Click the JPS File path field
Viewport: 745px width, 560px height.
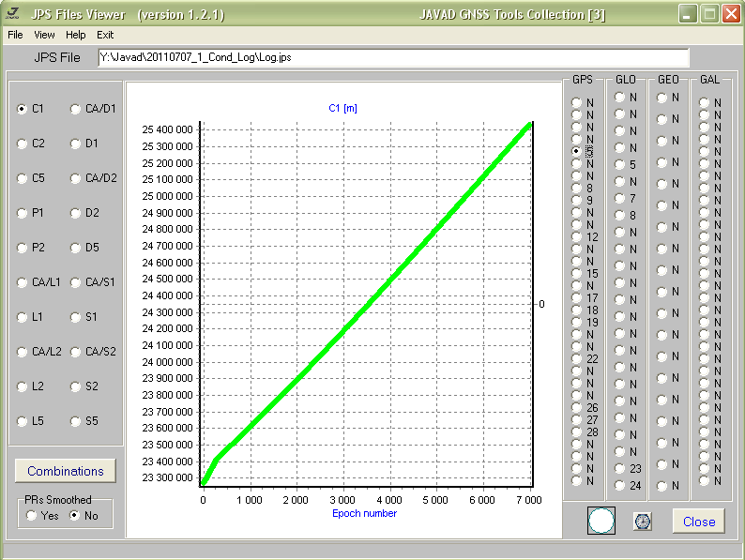pos(393,57)
